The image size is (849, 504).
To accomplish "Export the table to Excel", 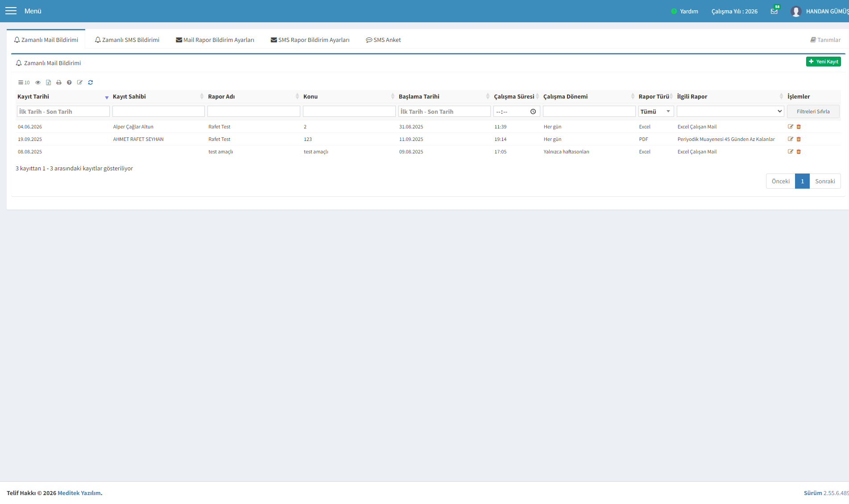I will [48, 83].
